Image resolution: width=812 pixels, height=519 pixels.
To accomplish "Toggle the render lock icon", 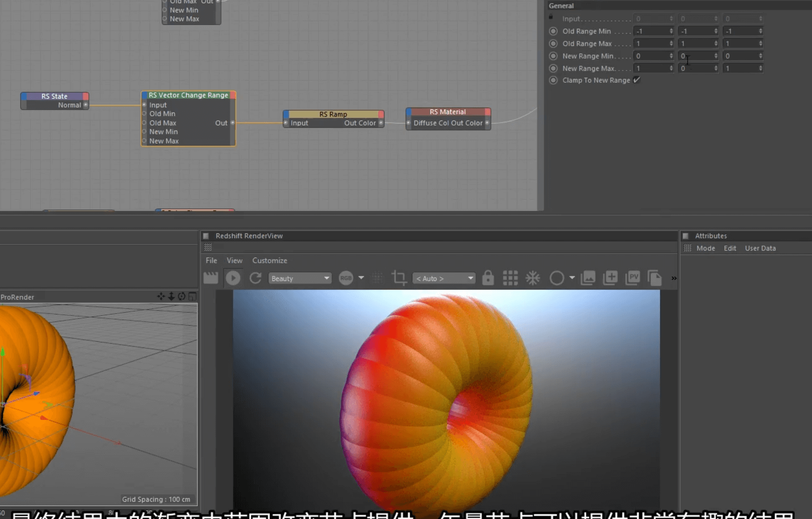I will click(x=488, y=278).
